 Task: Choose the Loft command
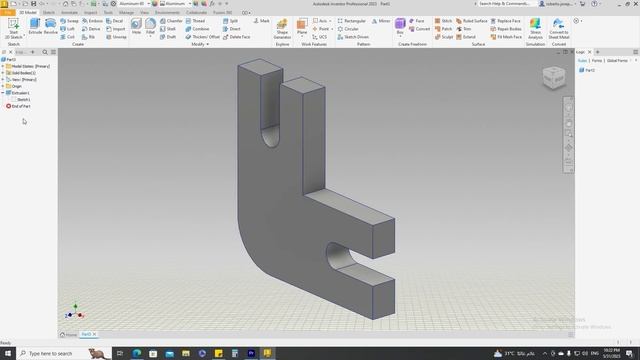(x=68, y=29)
